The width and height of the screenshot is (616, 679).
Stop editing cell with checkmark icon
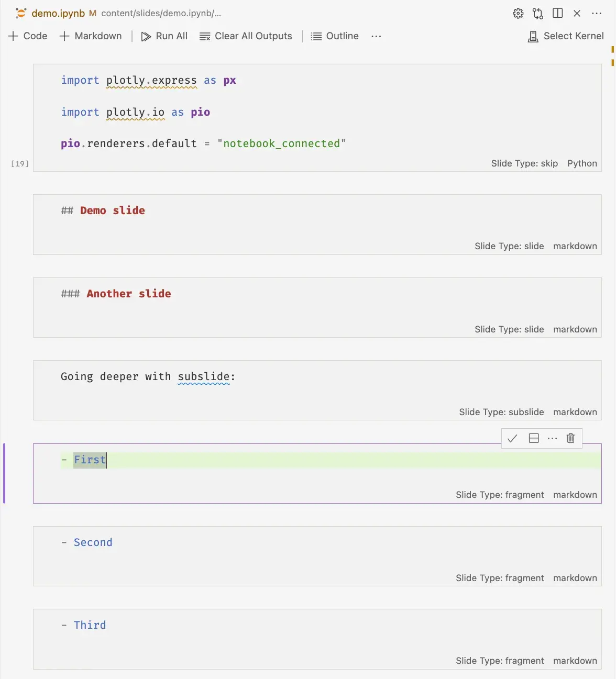point(512,438)
